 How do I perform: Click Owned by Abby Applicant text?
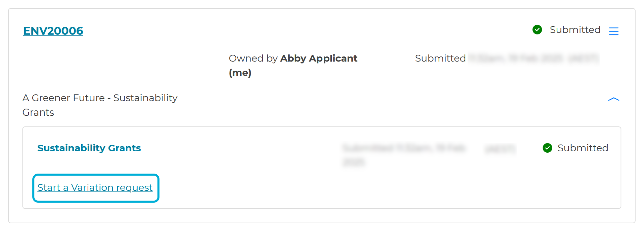[293, 58]
